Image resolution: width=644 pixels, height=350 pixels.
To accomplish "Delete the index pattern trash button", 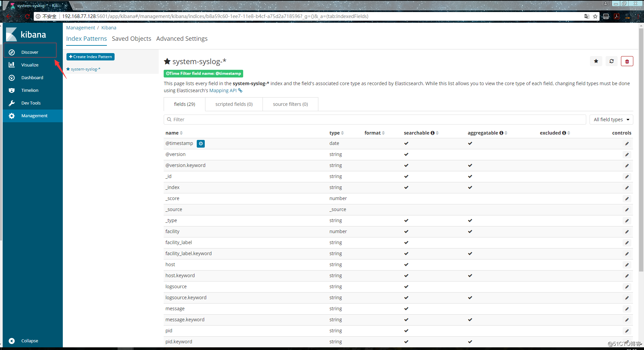I will (x=627, y=61).
